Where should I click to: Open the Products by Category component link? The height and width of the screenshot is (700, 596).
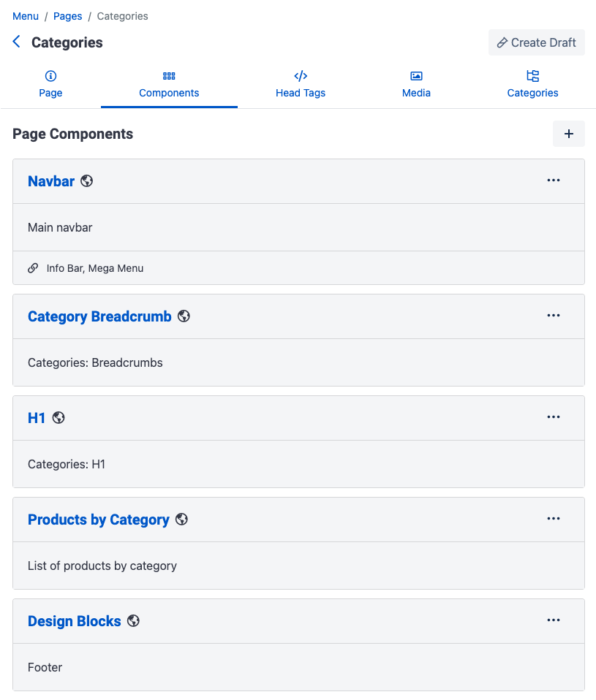click(x=98, y=520)
